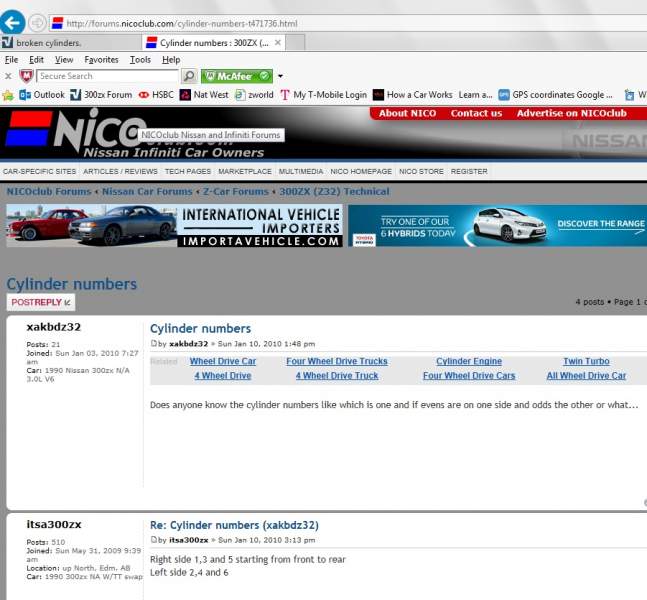
Task: Close the Cylinder numbers browser tab
Action: 278,43
